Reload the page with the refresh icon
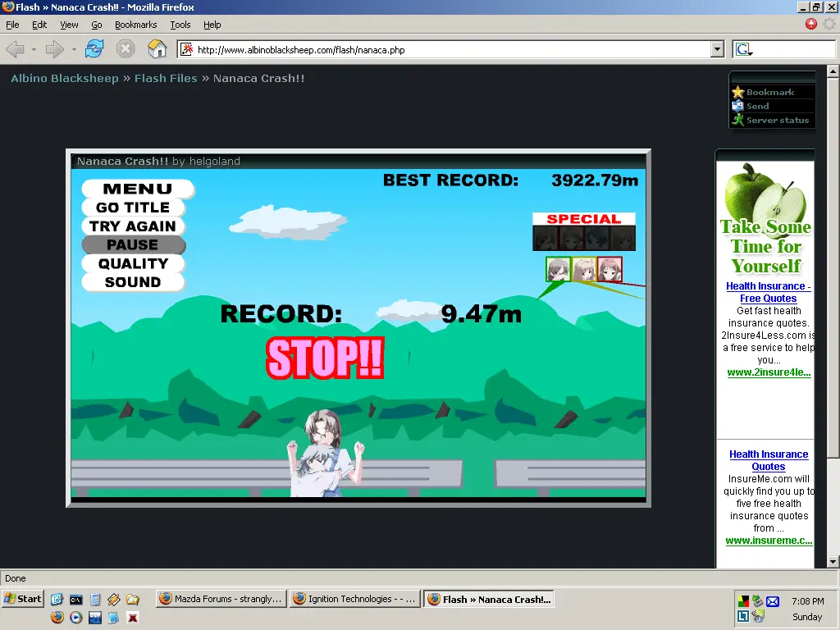Image resolution: width=840 pixels, height=630 pixels. (94, 48)
